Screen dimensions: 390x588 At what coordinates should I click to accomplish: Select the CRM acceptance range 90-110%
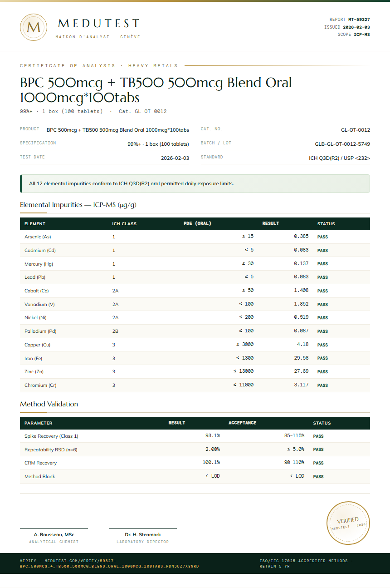point(294,463)
